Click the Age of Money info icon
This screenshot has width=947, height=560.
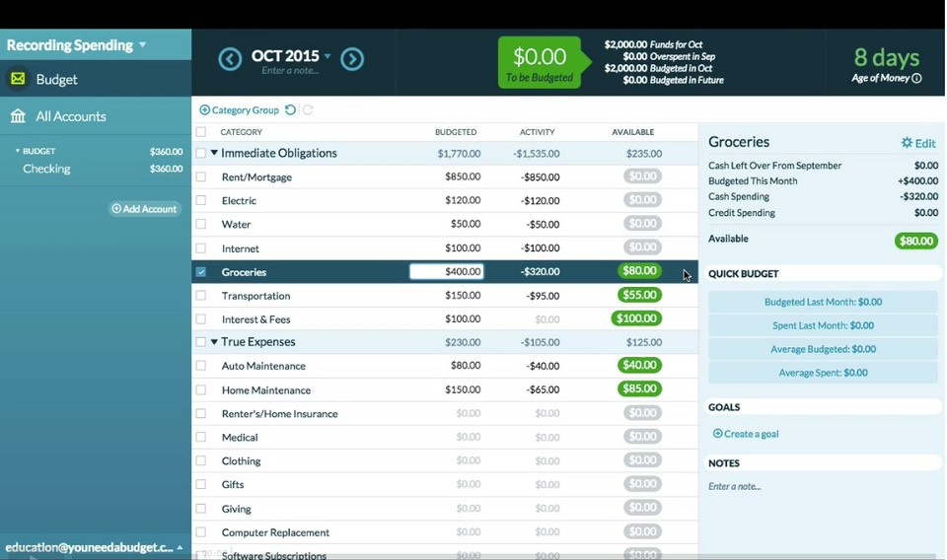(916, 78)
